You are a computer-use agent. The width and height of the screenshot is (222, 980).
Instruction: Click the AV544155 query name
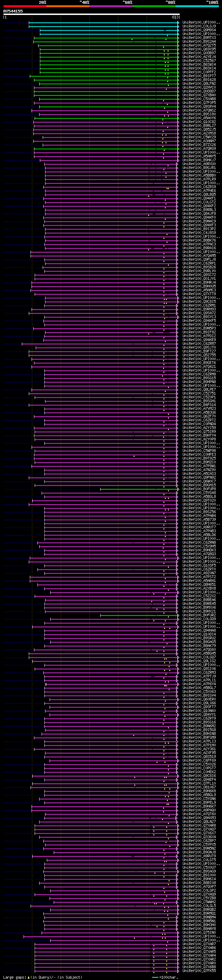[13, 11]
